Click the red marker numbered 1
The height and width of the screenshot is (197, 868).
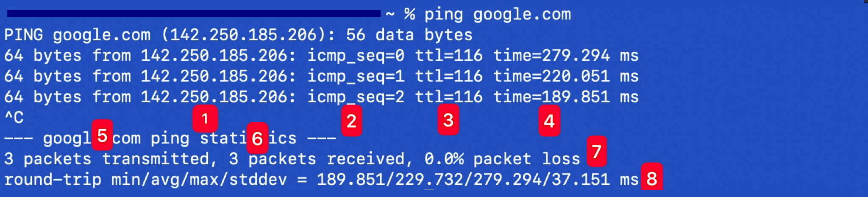(x=205, y=118)
